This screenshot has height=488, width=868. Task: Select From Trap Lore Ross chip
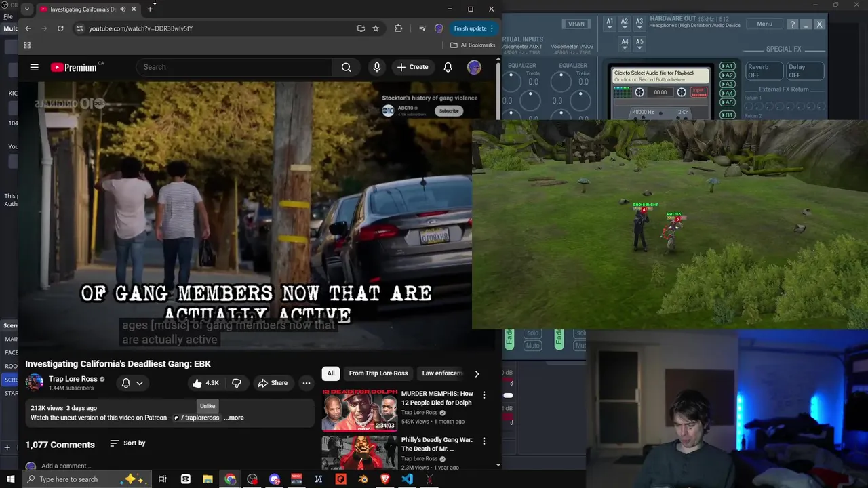(378, 373)
